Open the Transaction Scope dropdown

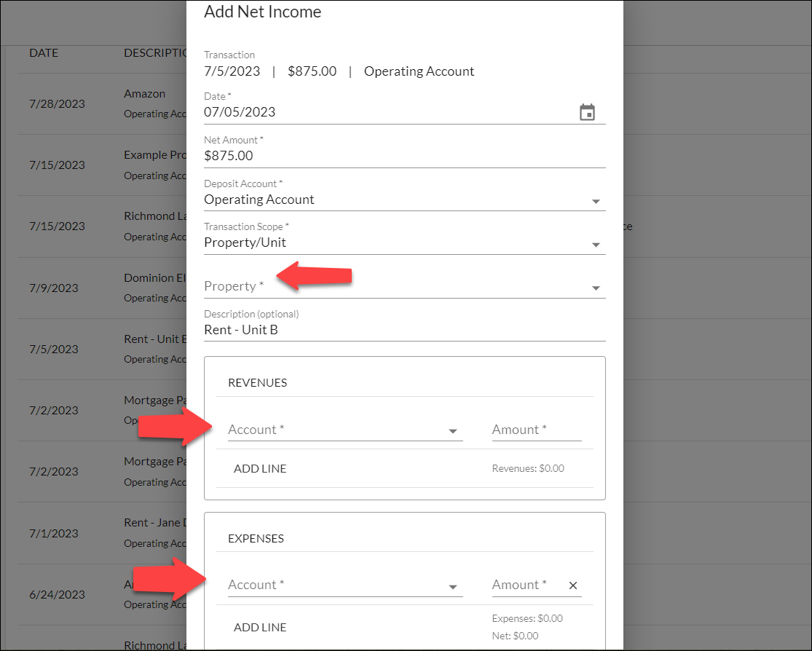point(597,245)
